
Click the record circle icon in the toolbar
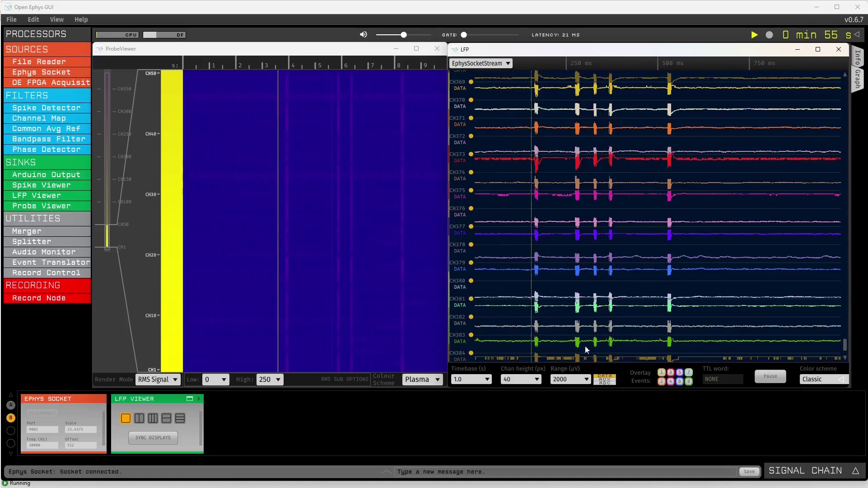pyautogui.click(x=770, y=35)
